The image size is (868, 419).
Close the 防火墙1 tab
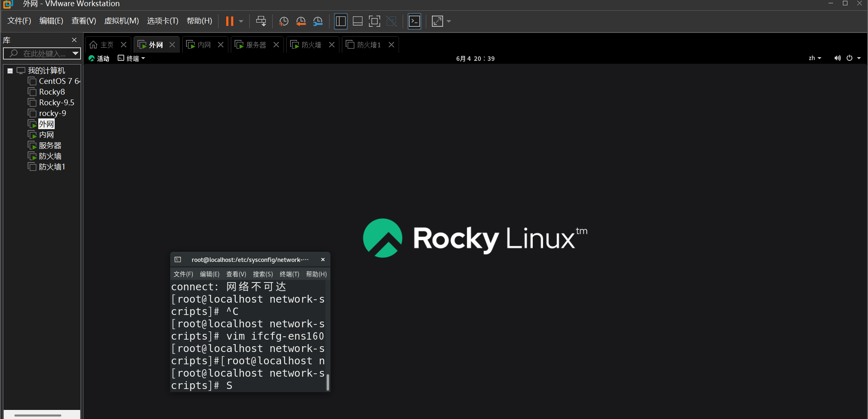tap(392, 44)
